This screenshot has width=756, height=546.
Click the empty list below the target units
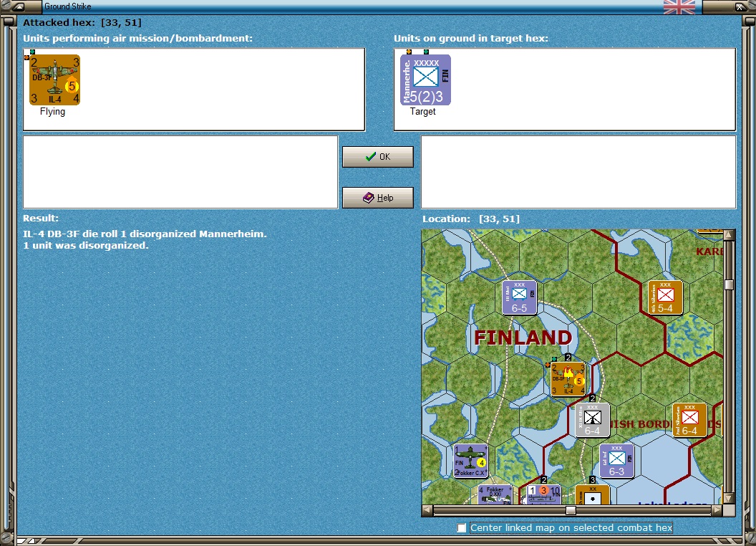pos(578,172)
